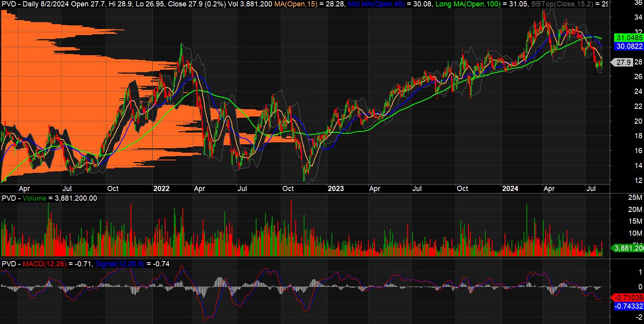Click the 12 price axis label
The width and height of the screenshot is (644, 324).
(x=638, y=181)
